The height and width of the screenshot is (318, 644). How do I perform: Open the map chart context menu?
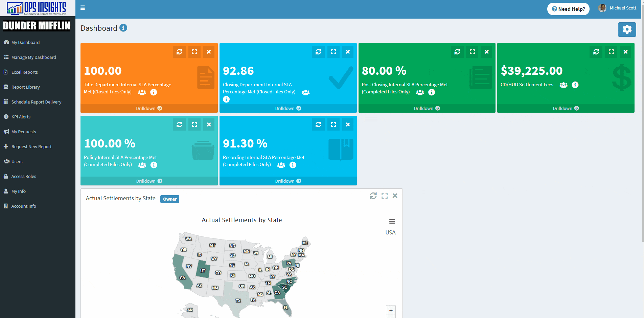click(x=392, y=222)
